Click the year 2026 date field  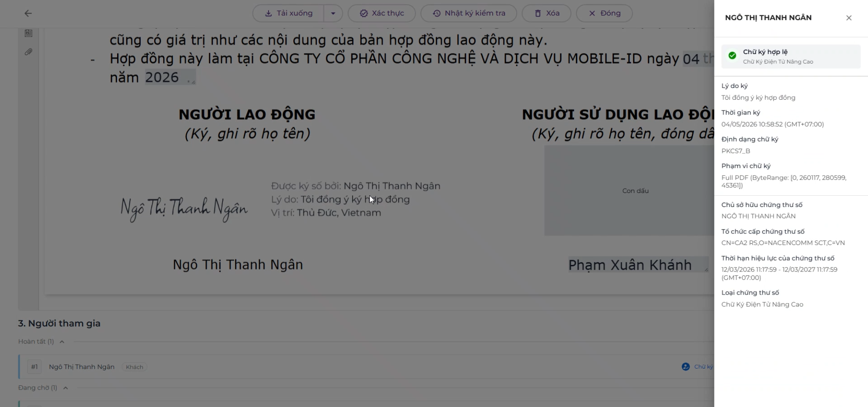170,77
